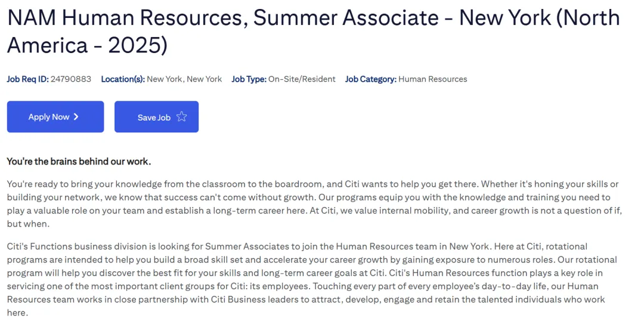Click the New York, New York location value
The height and width of the screenshot is (331, 644).
pos(184,79)
